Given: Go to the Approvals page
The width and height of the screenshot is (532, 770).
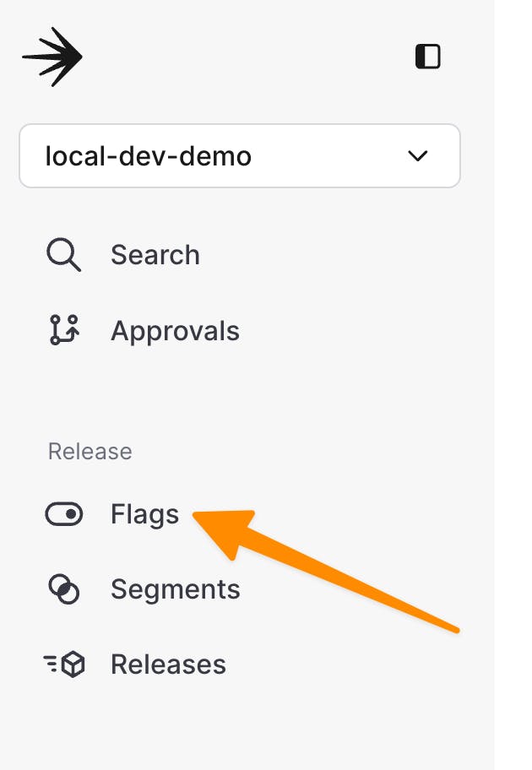Looking at the screenshot, I should coord(175,330).
